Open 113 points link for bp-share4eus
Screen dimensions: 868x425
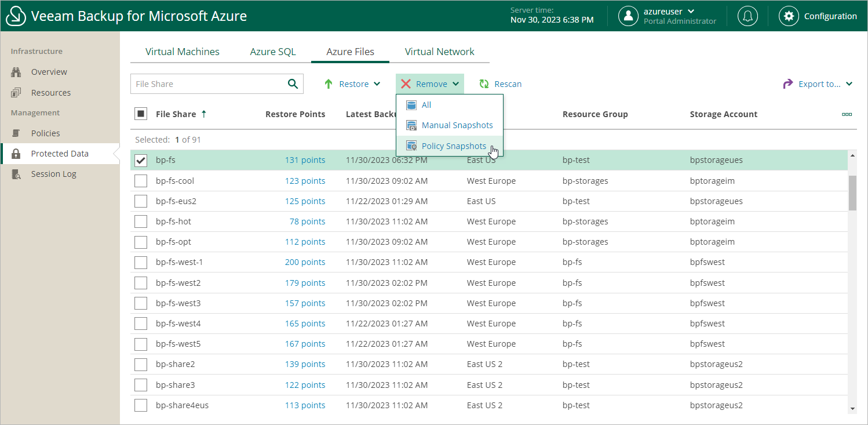coord(305,405)
